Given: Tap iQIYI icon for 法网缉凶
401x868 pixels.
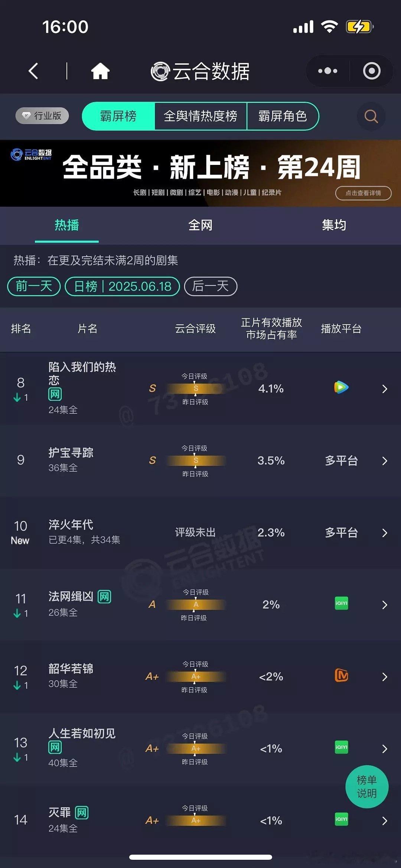Looking at the screenshot, I should pos(341,603).
